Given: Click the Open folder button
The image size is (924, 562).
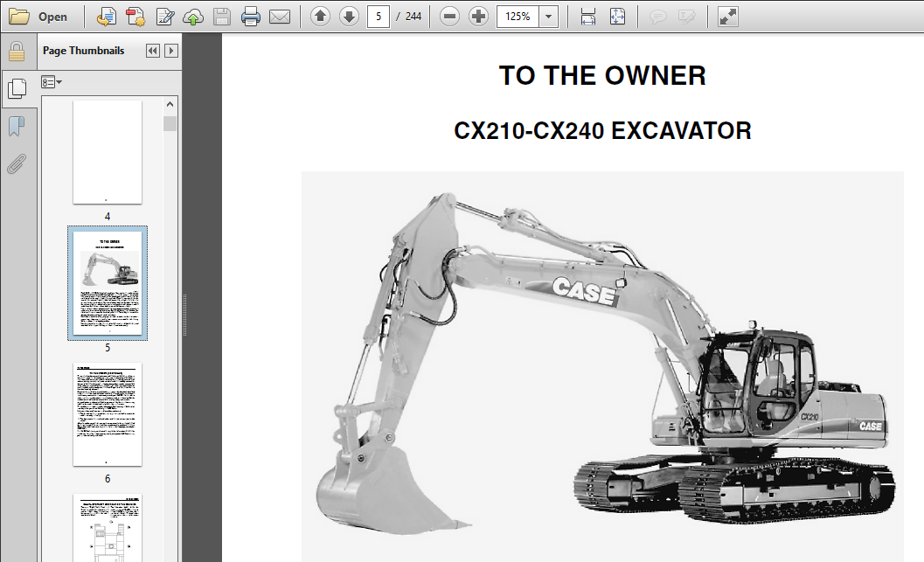Looking at the screenshot, I should (x=38, y=17).
